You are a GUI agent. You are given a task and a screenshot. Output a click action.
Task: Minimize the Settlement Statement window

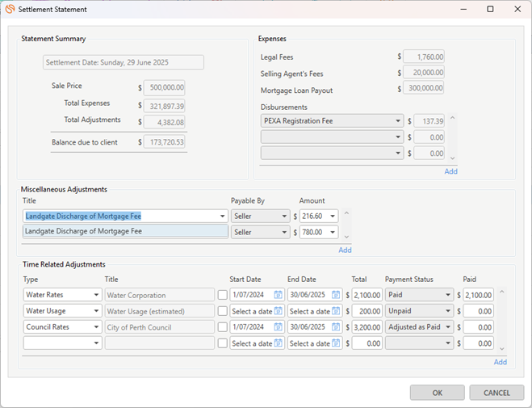tap(463, 9)
